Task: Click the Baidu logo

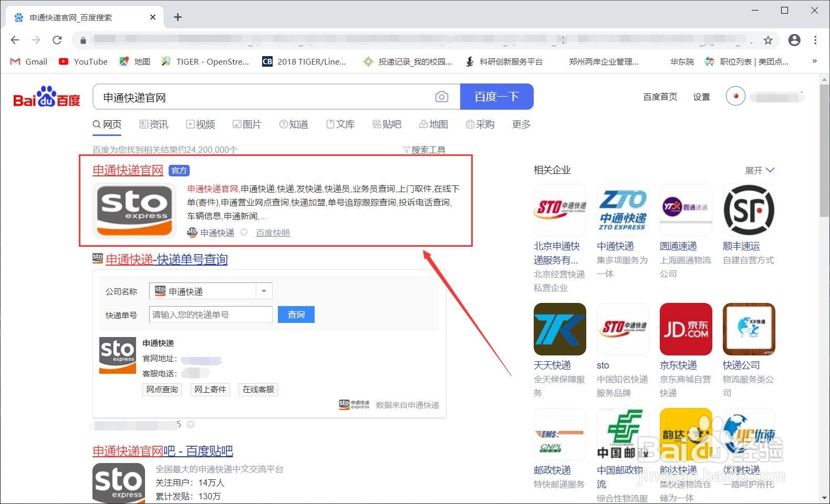Action: [x=47, y=97]
